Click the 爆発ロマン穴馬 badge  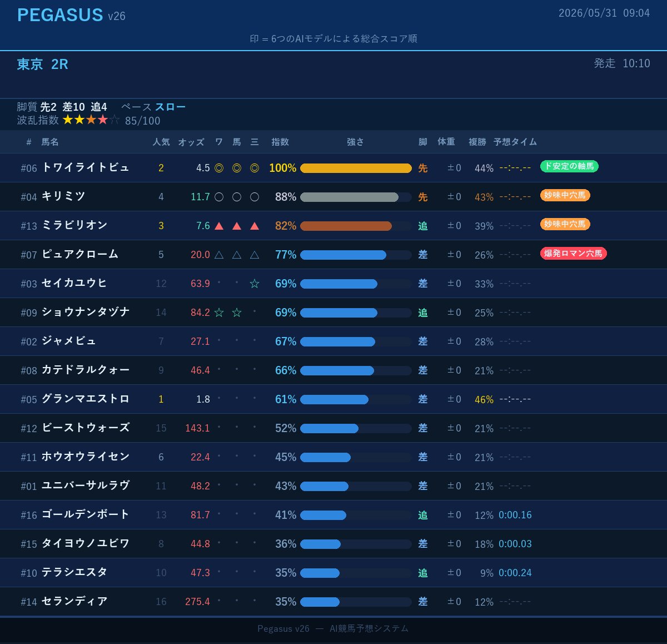coord(573,254)
